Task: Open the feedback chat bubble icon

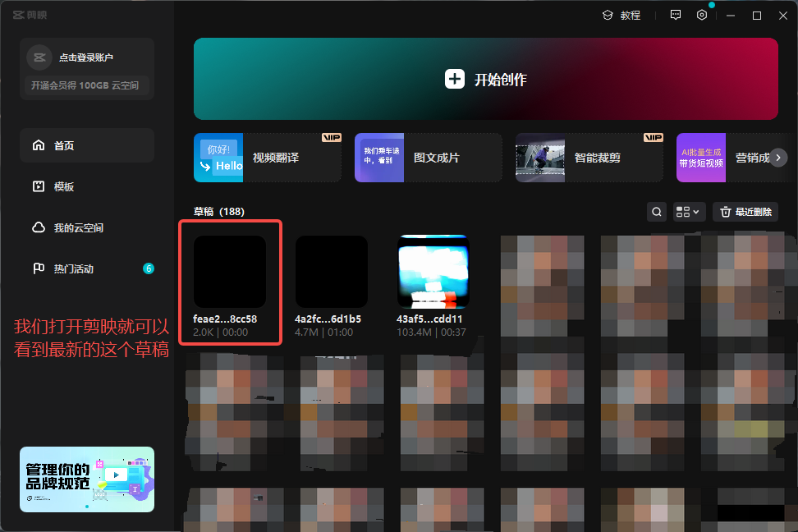Action: [676, 15]
